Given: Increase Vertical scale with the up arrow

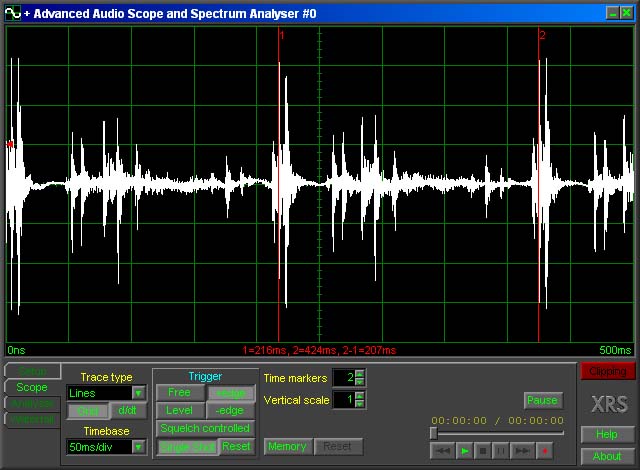Looking at the screenshot, I should coord(359,395).
